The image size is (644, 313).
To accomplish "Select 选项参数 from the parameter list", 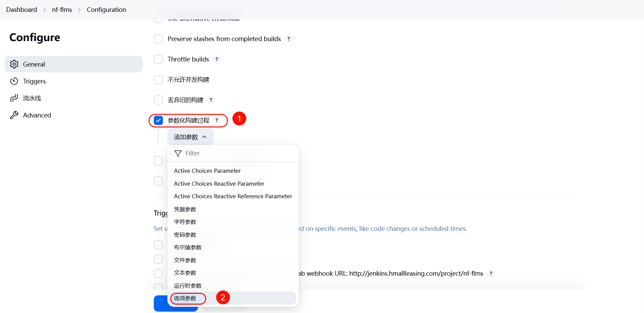I will [185, 298].
